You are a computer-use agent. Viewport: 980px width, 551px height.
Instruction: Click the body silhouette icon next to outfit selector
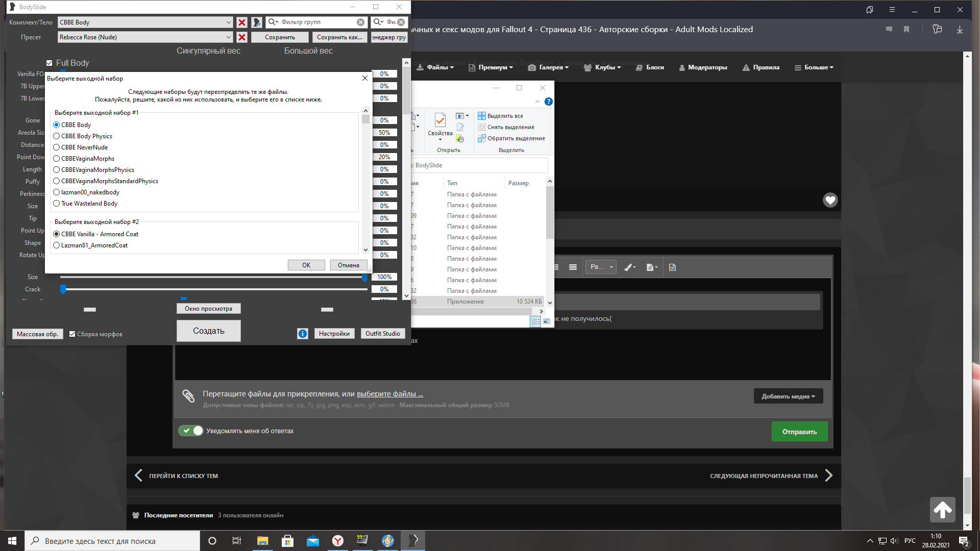click(257, 22)
